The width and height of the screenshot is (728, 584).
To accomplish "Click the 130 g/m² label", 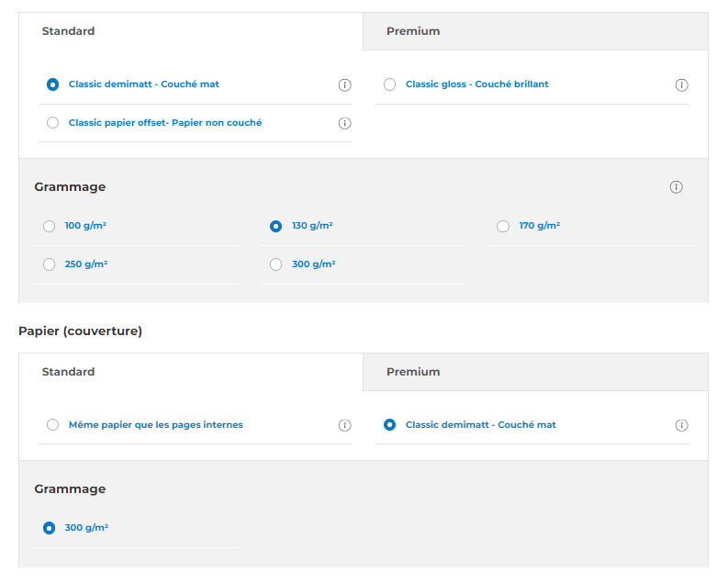I will click(312, 226).
